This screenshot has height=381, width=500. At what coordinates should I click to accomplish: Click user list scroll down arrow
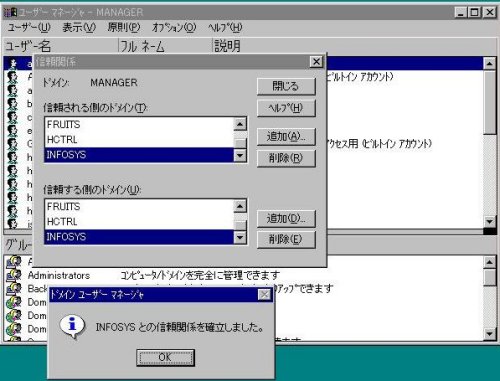coord(489,221)
